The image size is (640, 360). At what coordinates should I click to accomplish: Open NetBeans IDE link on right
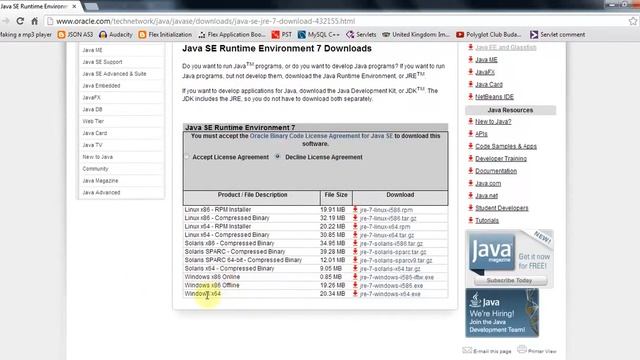point(494,97)
